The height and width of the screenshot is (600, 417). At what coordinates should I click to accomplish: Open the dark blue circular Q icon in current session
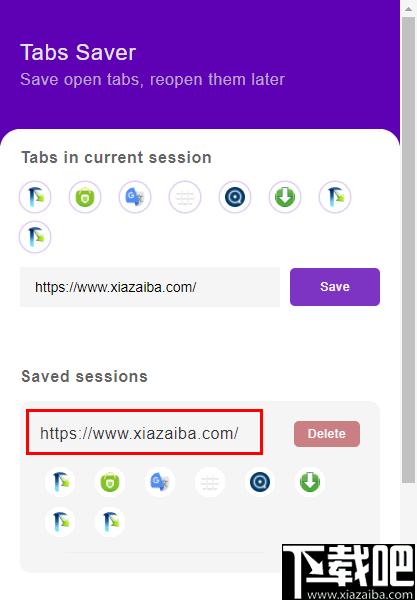pyautogui.click(x=235, y=197)
